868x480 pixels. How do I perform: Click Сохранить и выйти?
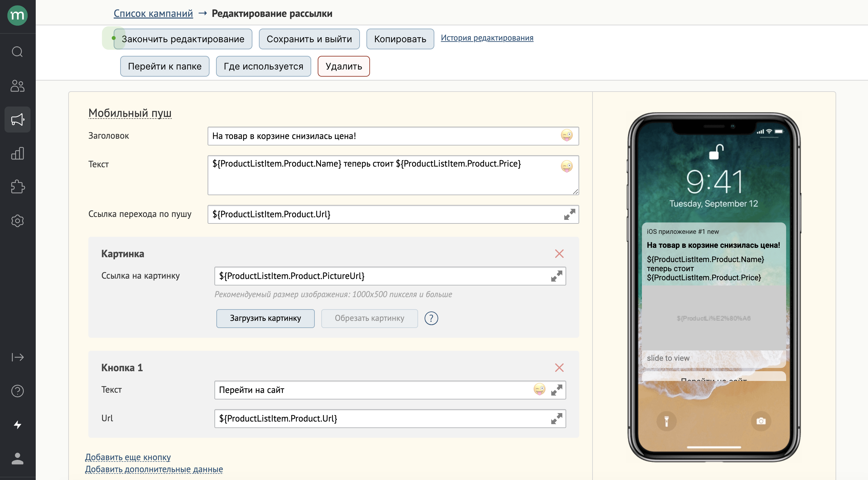click(309, 39)
